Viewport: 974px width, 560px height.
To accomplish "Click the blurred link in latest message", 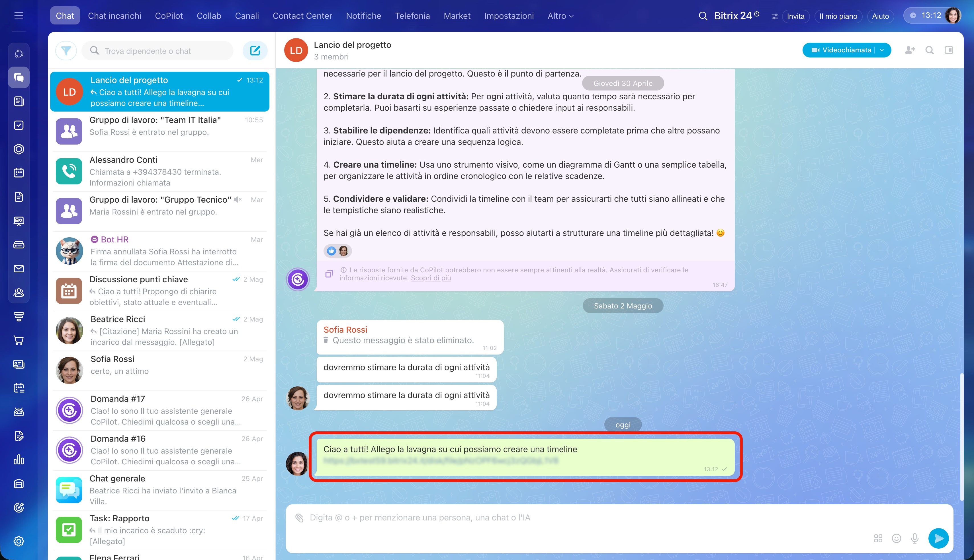I will pyautogui.click(x=441, y=460).
